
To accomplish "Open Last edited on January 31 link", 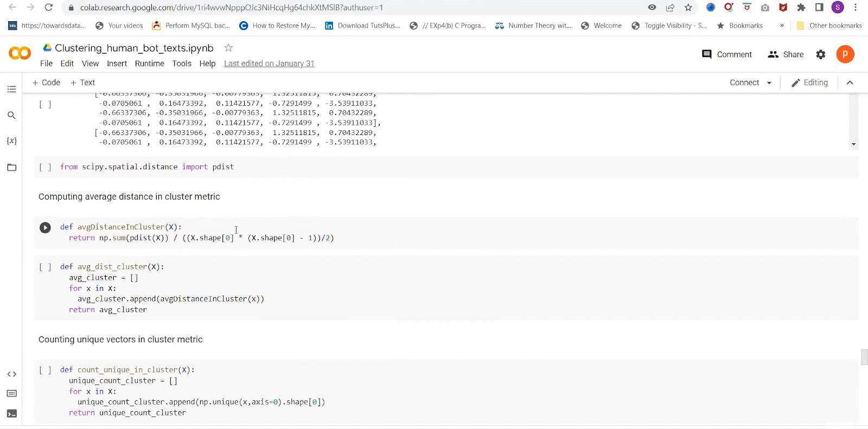I will pyautogui.click(x=269, y=63).
